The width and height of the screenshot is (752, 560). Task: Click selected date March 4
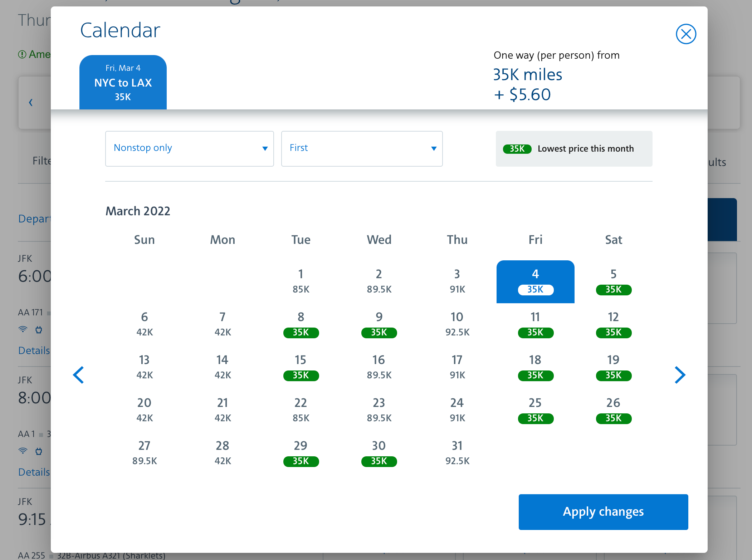point(535,281)
